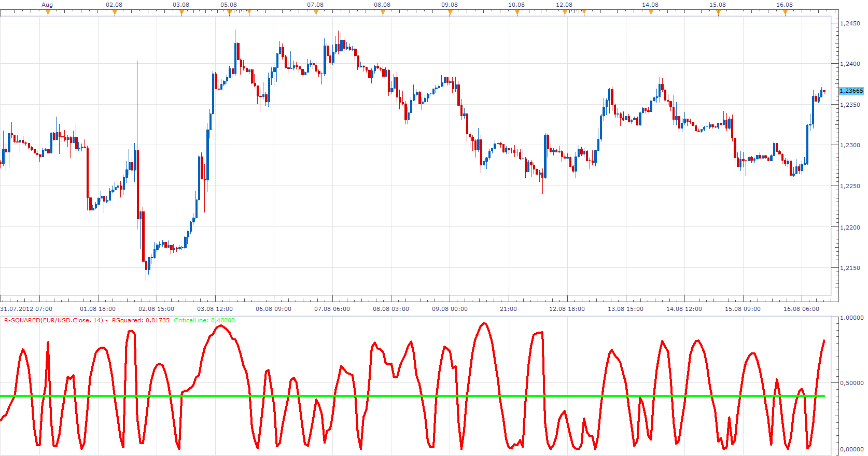The height and width of the screenshot is (456, 868).
Task: Click the '08.08 03:00' time label
Action: click(391, 309)
